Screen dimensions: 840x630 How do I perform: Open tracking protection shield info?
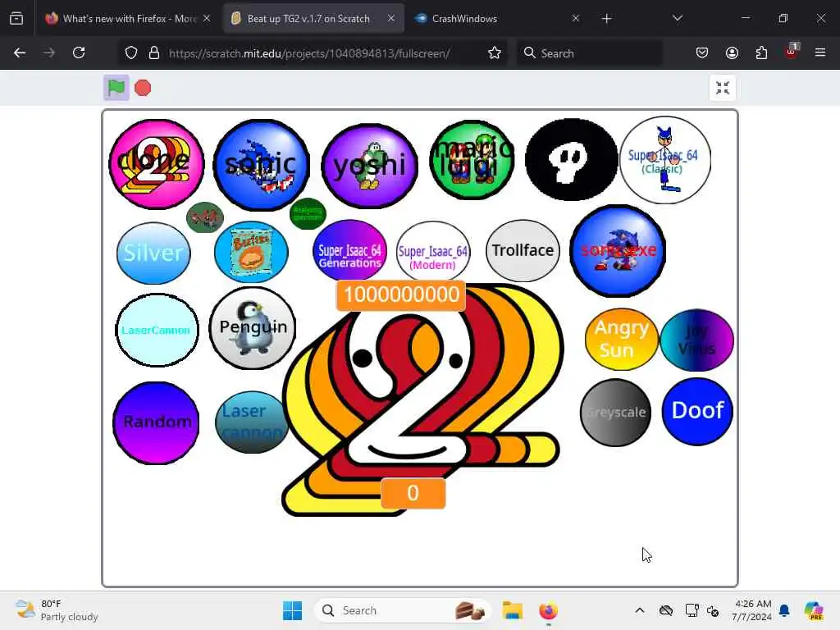(x=131, y=53)
